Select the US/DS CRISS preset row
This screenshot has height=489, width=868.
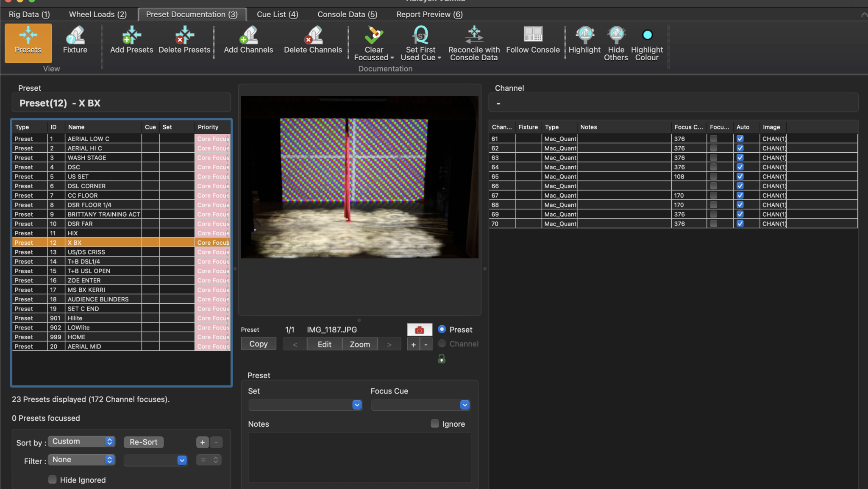[86, 252]
